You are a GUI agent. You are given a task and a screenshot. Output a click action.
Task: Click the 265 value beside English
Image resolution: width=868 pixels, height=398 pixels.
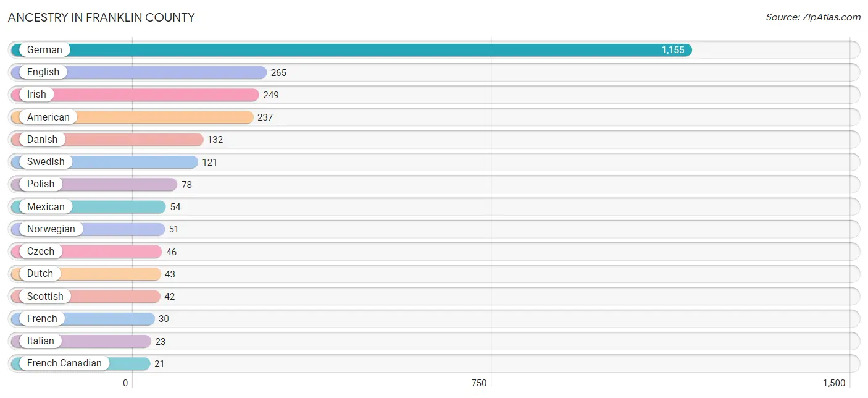tap(279, 73)
